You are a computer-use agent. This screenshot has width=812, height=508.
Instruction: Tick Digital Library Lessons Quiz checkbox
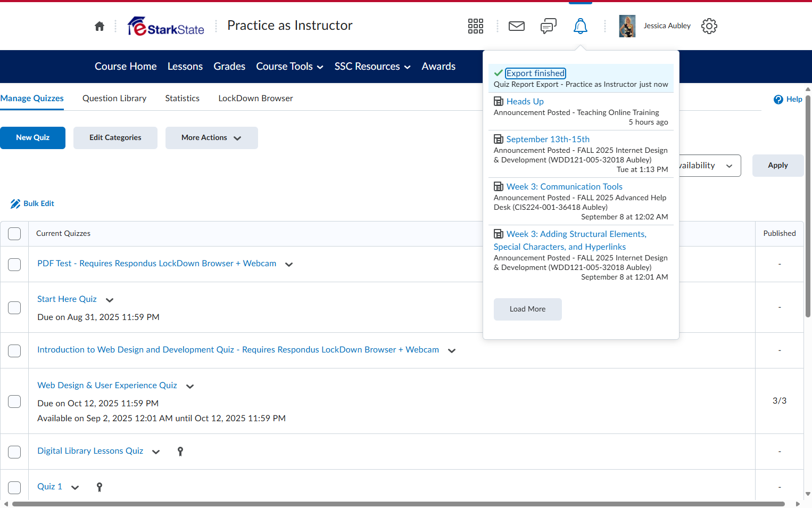click(x=14, y=452)
